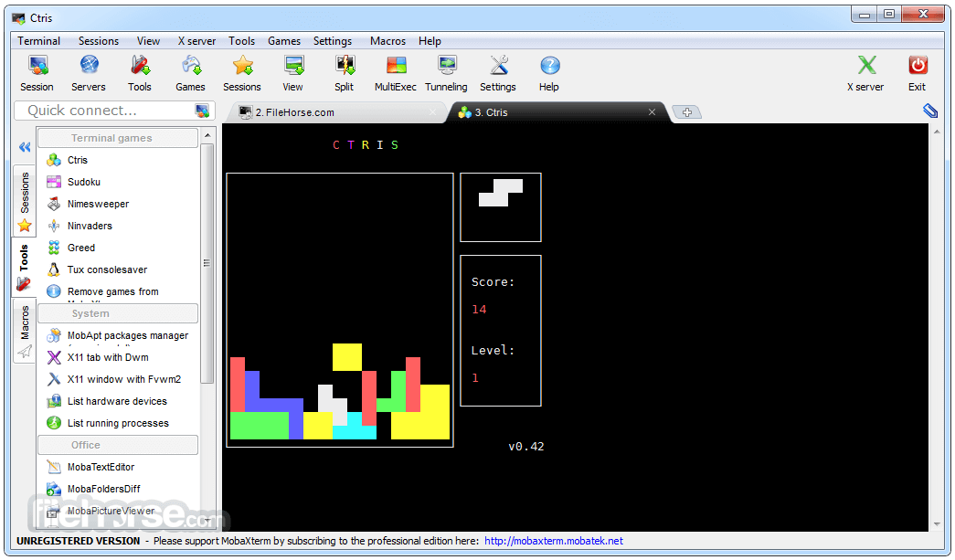Click the Sessions star toolbar icon
The width and height of the screenshot is (955, 560).
click(242, 73)
